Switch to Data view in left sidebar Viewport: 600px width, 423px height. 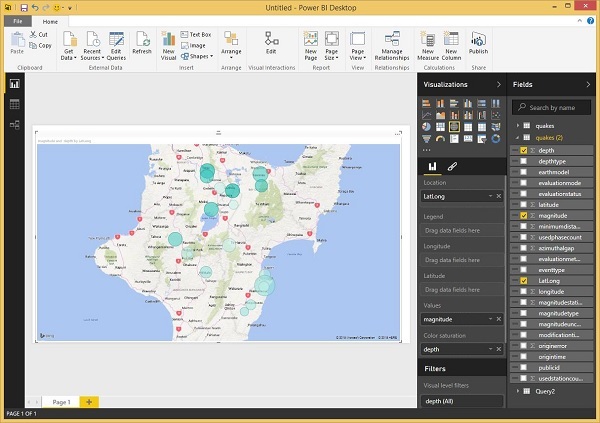(14, 104)
